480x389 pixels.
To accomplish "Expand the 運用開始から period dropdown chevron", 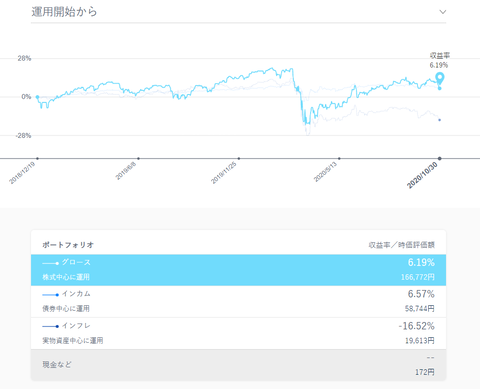I will pyautogui.click(x=443, y=12).
